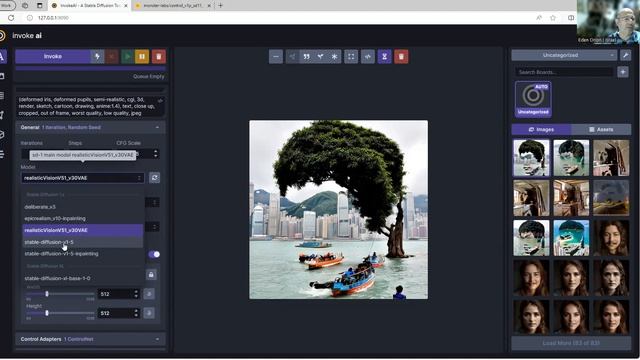Select deliberate_v3 from model list

point(82,207)
